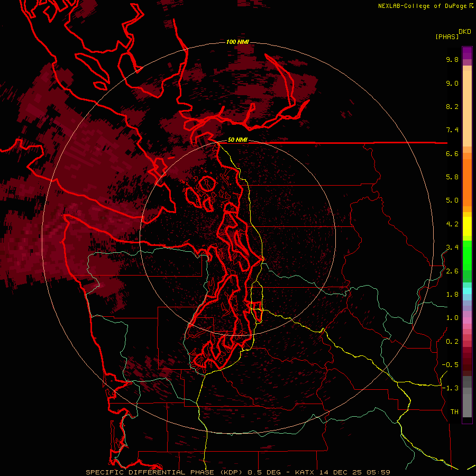Click the 7.4 scale value
The width and height of the screenshot is (476, 476).
[x=452, y=130]
